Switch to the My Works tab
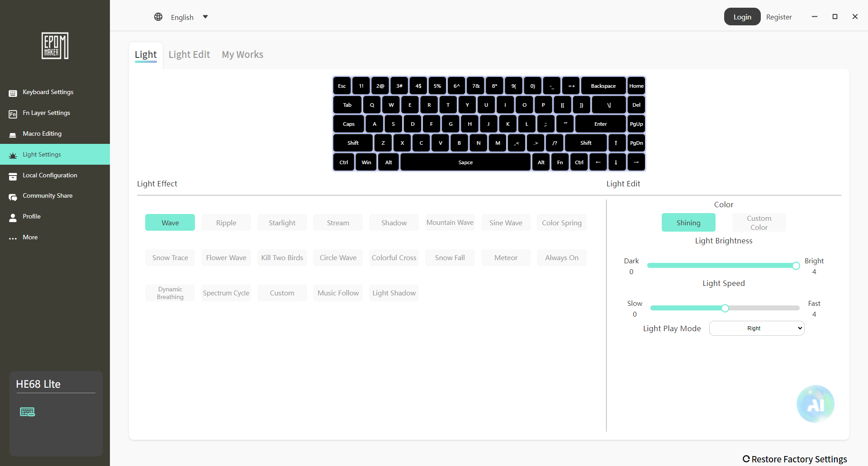 (x=242, y=55)
